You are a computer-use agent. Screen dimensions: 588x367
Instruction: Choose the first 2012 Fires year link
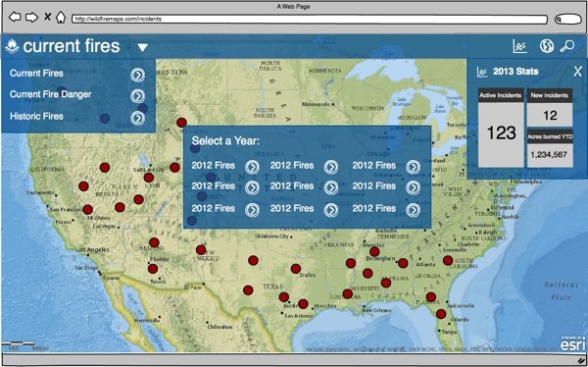[214, 165]
